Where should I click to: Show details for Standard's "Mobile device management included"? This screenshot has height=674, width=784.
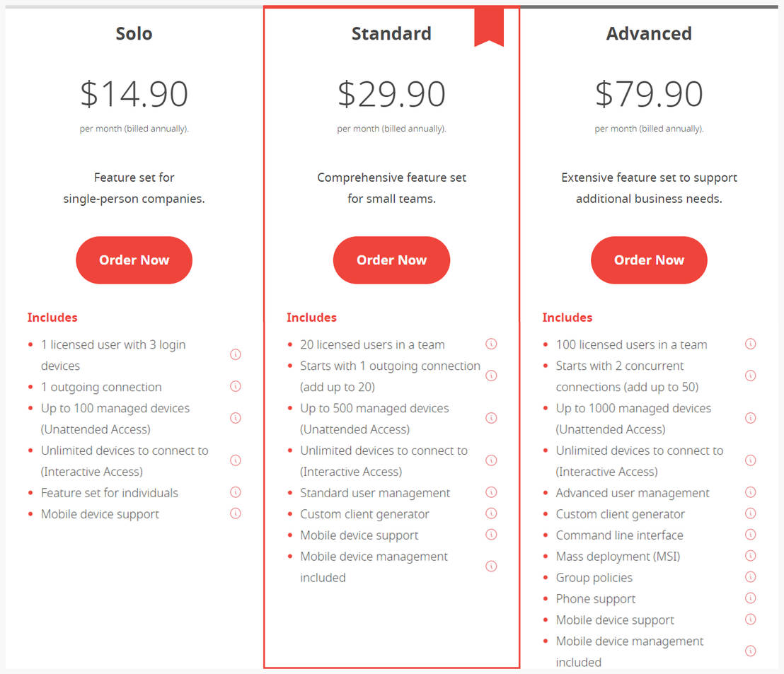(491, 566)
